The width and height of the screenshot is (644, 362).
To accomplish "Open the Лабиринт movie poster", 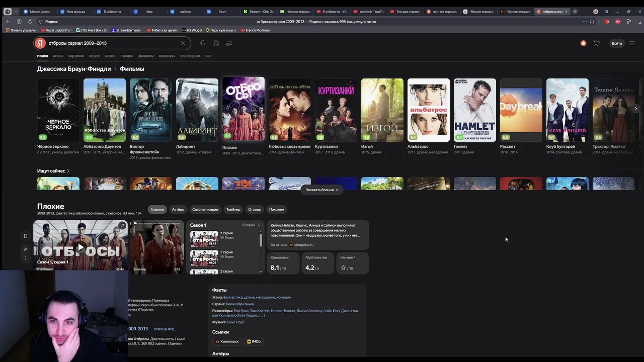I will (x=197, y=110).
